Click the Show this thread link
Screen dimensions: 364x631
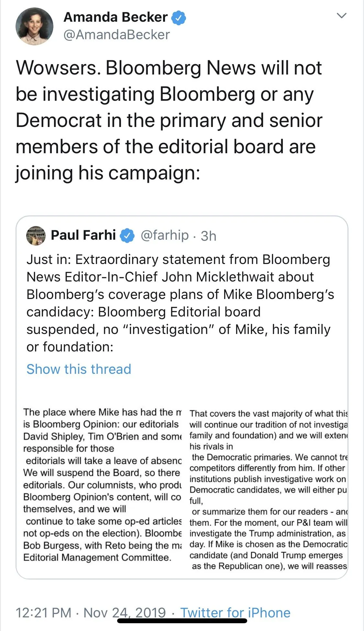click(x=79, y=369)
